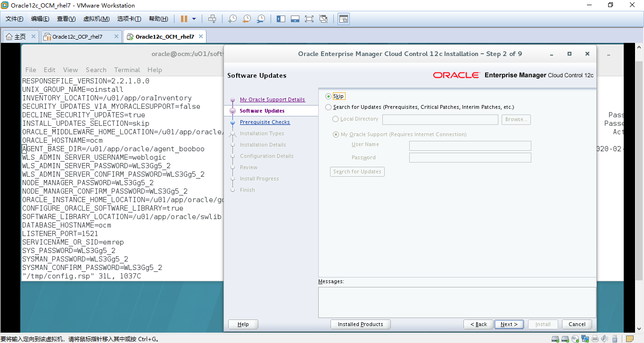This screenshot has height=343, width=644.
Task: Open the power options dropdown arrow beside pause
Action: [x=194, y=19]
